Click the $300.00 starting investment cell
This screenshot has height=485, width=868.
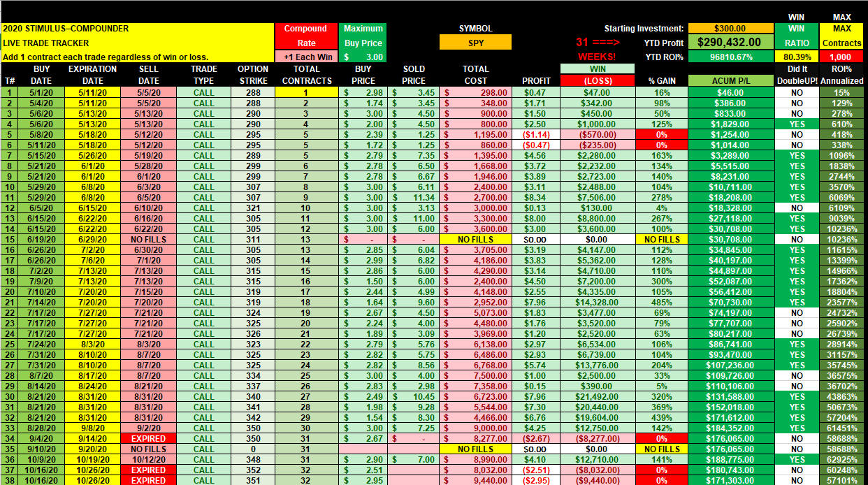[730, 29]
